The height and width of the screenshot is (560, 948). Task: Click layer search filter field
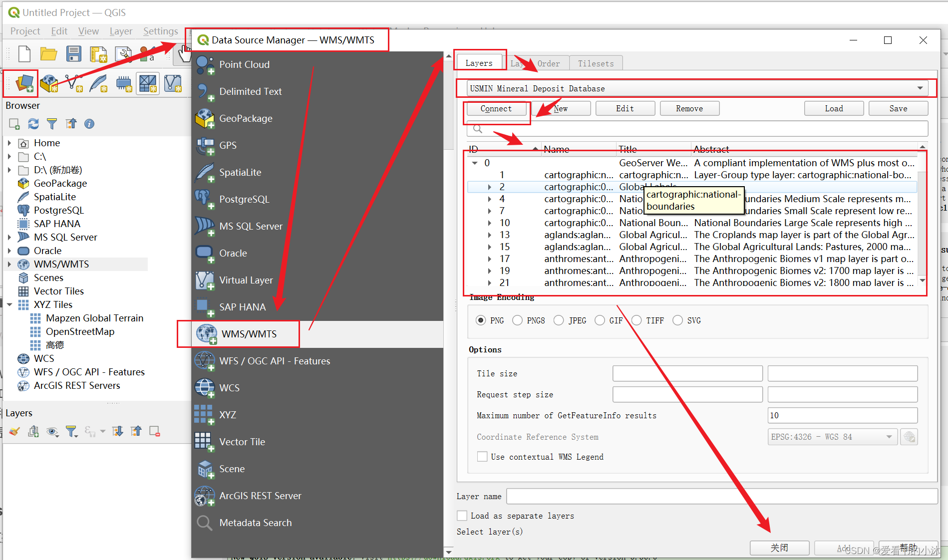click(697, 129)
